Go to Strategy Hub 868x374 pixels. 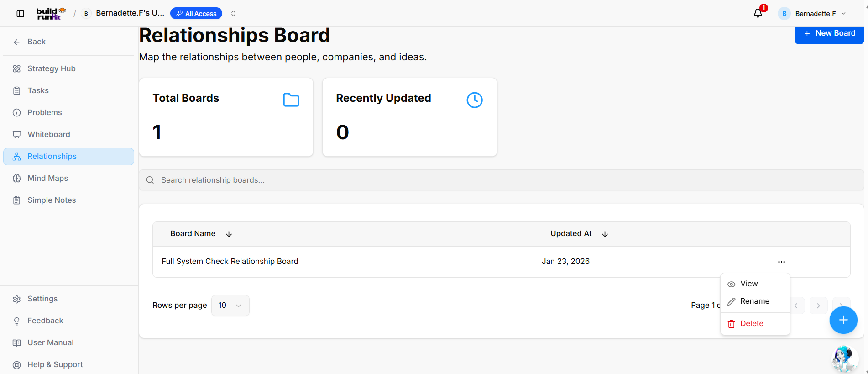(x=68, y=68)
